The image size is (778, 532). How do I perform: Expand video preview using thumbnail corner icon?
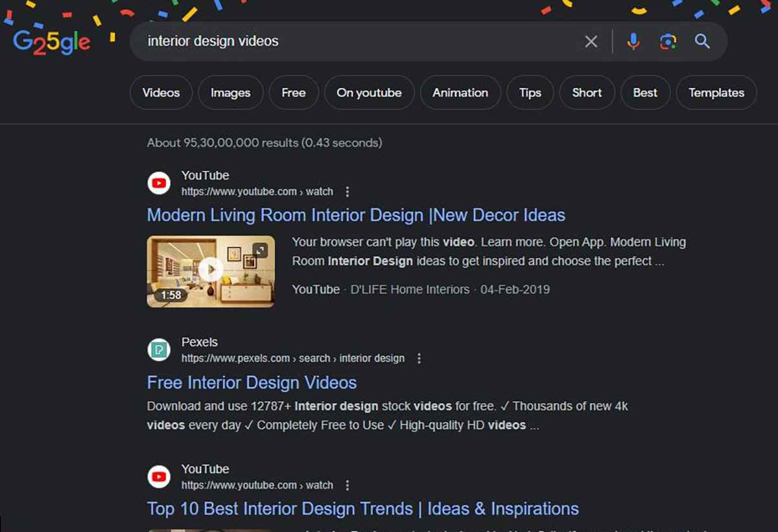tap(260, 249)
